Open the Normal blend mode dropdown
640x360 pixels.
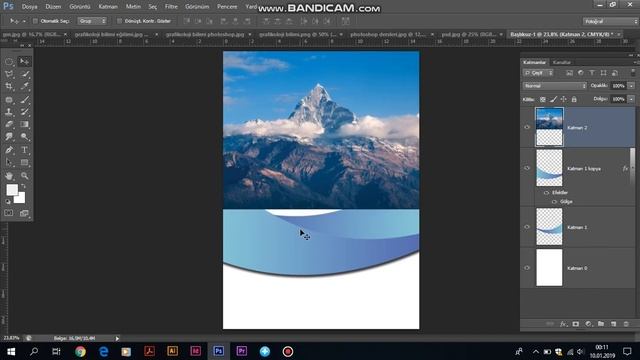click(x=554, y=86)
